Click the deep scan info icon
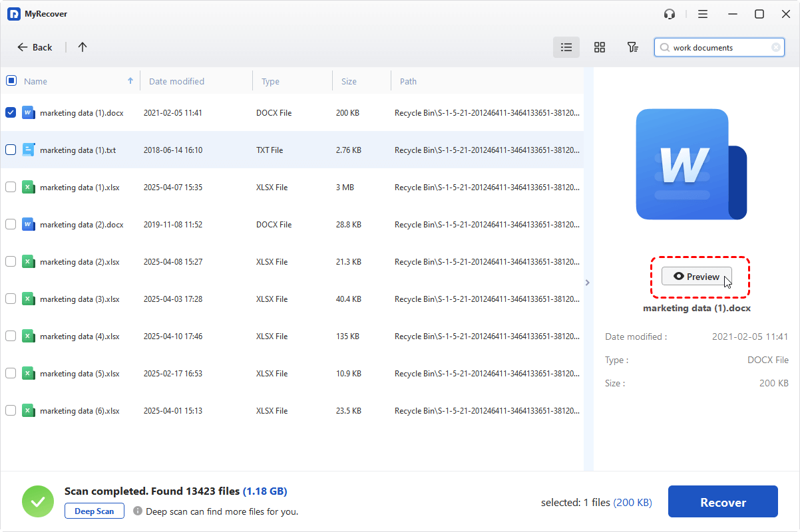This screenshot has width=800, height=532. (138, 511)
